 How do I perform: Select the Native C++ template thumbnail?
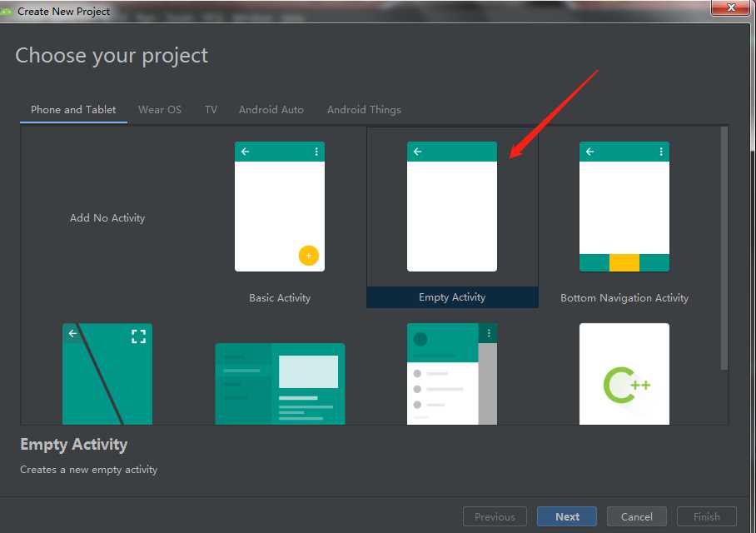click(624, 374)
